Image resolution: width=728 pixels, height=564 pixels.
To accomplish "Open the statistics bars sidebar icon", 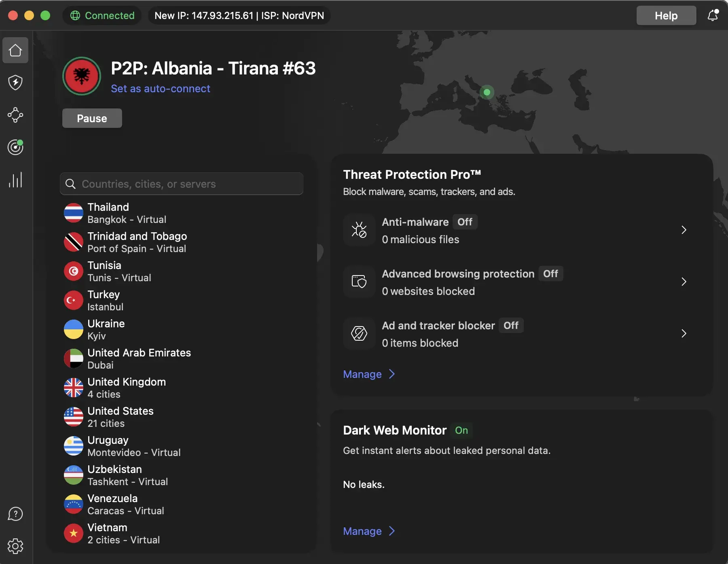I will tap(15, 180).
